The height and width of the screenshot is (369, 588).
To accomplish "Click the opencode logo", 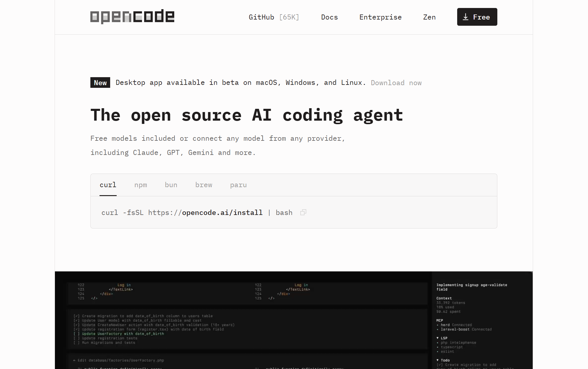I will click(x=132, y=17).
